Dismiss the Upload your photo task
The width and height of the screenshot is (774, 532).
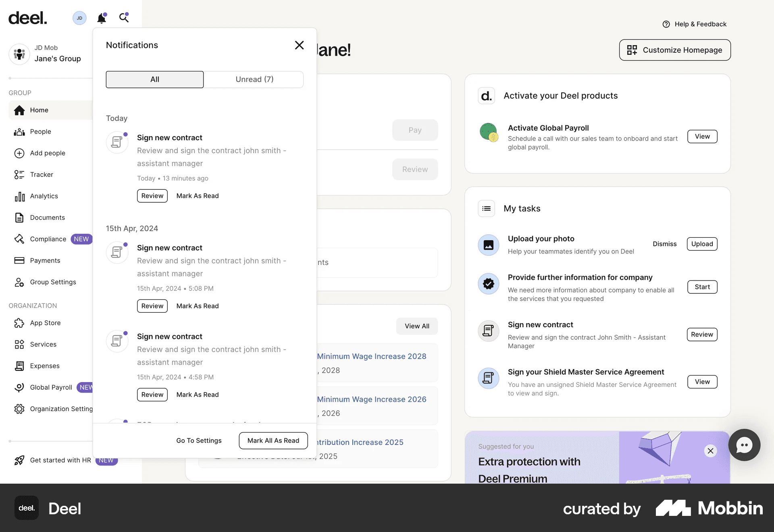click(665, 244)
